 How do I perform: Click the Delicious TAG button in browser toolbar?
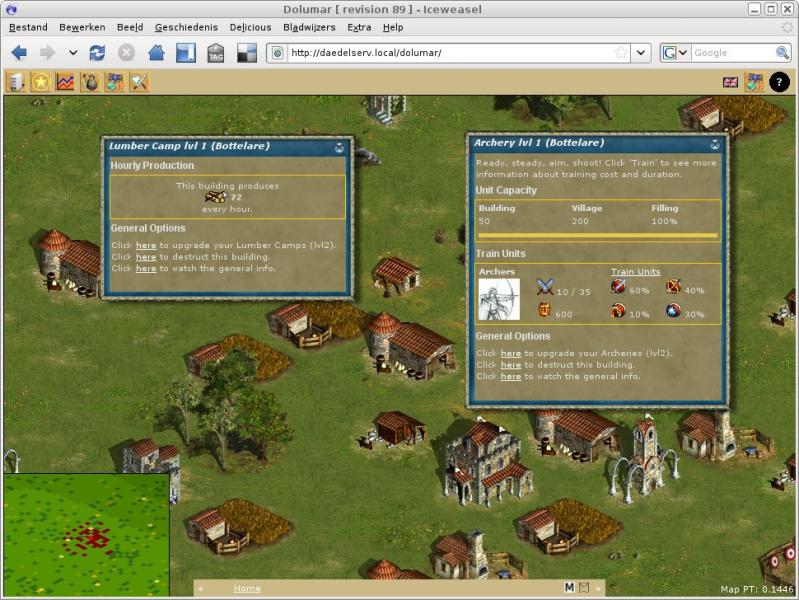tap(216, 53)
